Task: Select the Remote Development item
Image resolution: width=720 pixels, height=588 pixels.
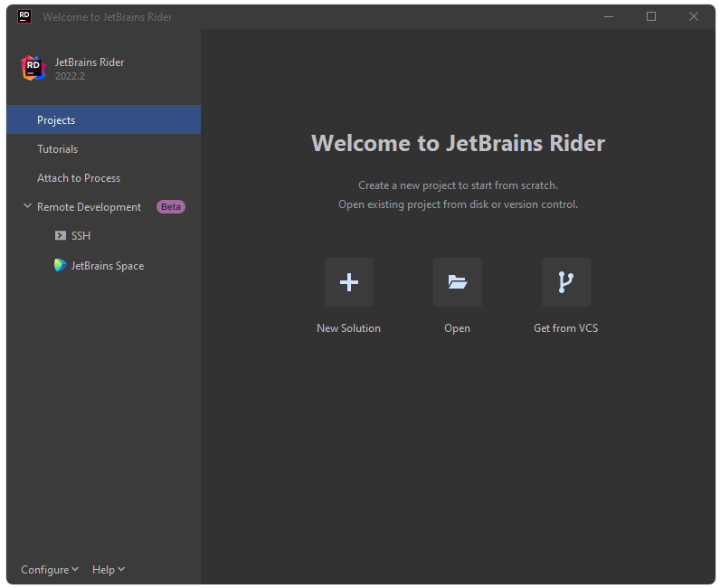Action: tap(89, 207)
